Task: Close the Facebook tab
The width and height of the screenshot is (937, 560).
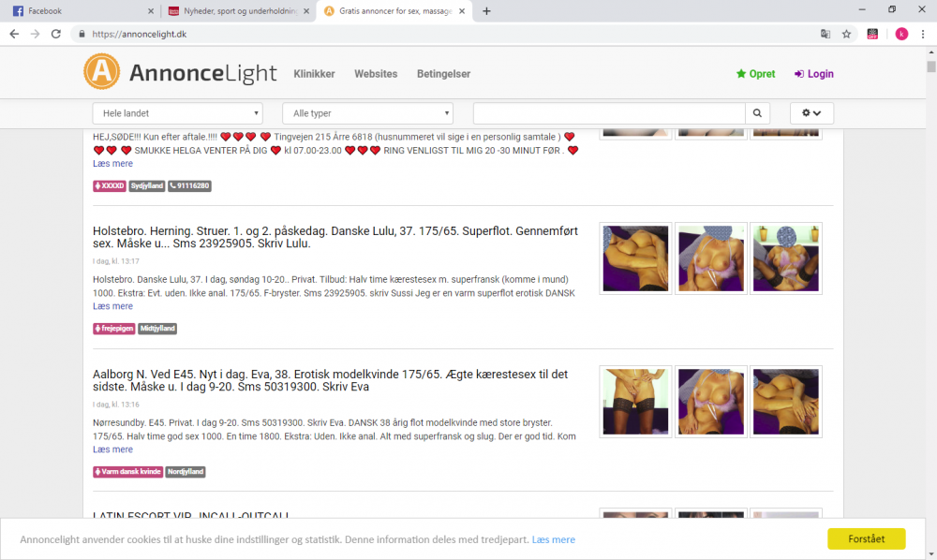Action: click(x=151, y=10)
